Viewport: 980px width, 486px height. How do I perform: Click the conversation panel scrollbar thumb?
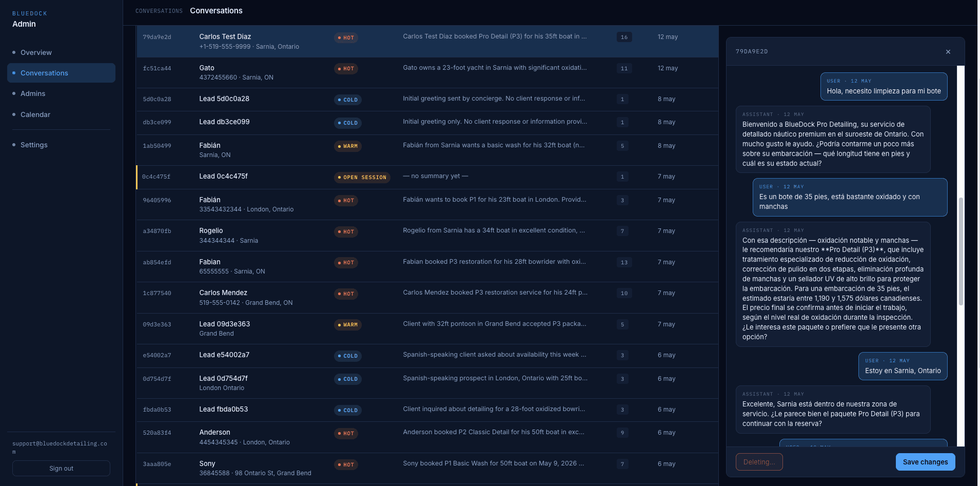pyautogui.click(x=961, y=251)
